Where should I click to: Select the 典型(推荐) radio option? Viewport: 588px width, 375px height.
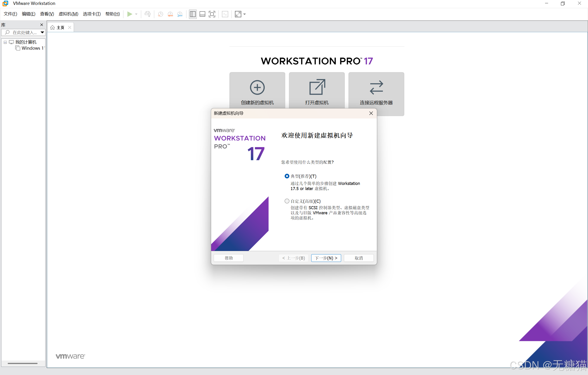tap(287, 176)
